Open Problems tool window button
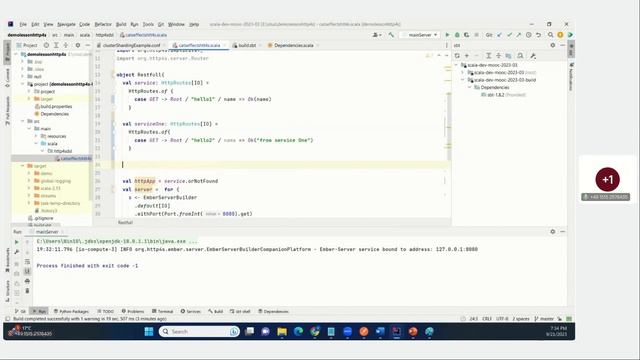Image resolution: width=640 pixels, height=360 pixels. pos(133,311)
